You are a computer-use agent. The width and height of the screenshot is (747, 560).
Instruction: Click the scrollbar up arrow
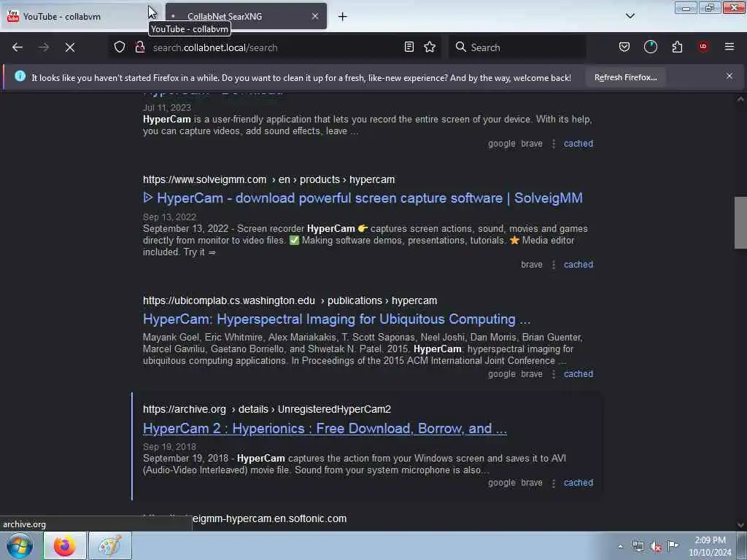coord(740,99)
